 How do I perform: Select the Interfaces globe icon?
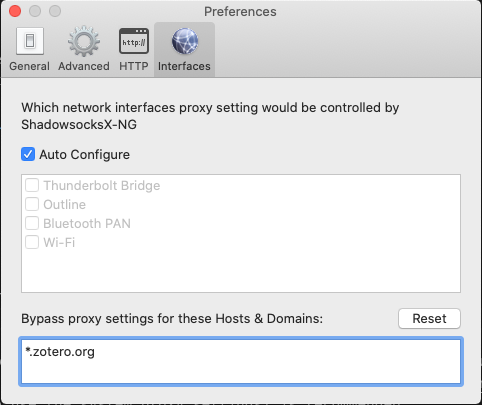click(185, 41)
